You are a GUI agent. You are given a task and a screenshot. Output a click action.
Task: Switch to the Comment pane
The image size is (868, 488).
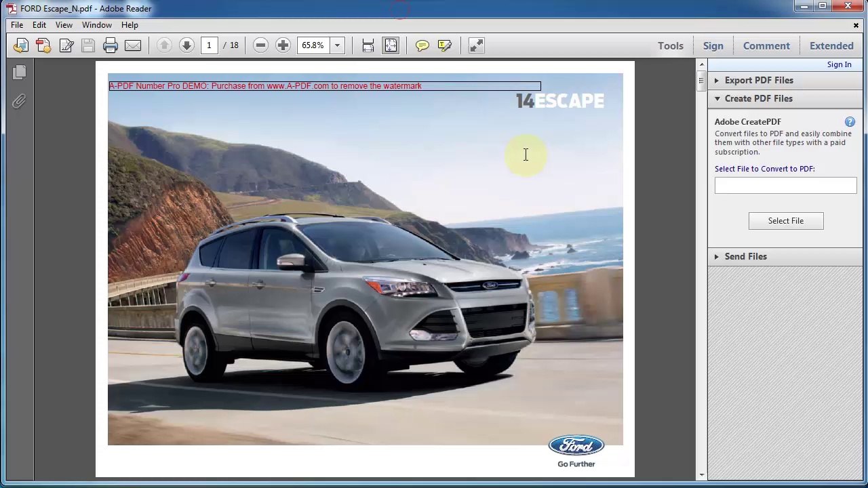point(766,45)
